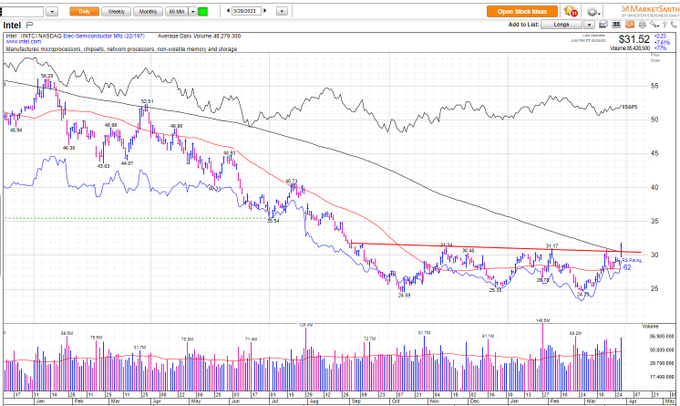Image resolution: width=680 pixels, height=406 pixels.
Task: Click the 35.54 price low label
Action: coord(273,221)
